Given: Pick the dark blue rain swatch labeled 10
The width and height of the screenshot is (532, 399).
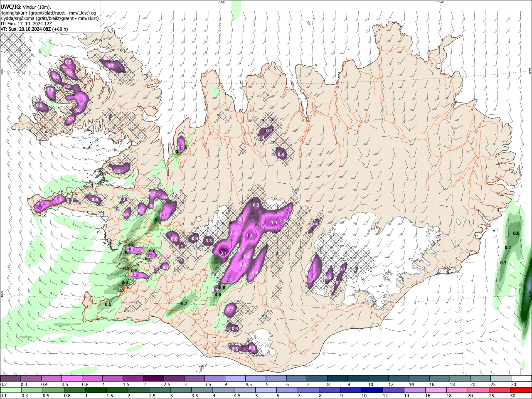Looking at the screenshot, I should pyautogui.click(x=372, y=390).
